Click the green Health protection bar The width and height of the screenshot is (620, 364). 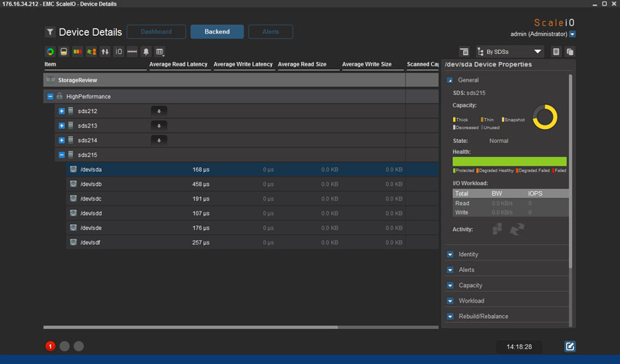coord(509,161)
